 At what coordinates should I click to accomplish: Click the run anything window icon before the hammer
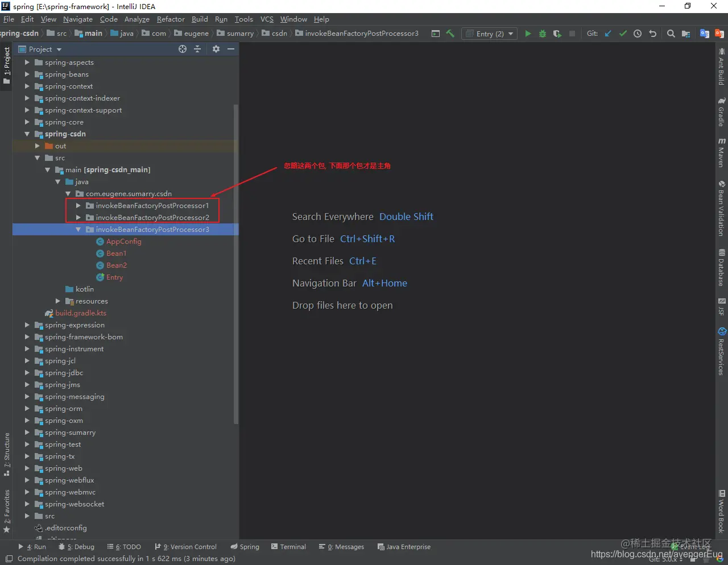[436, 34]
